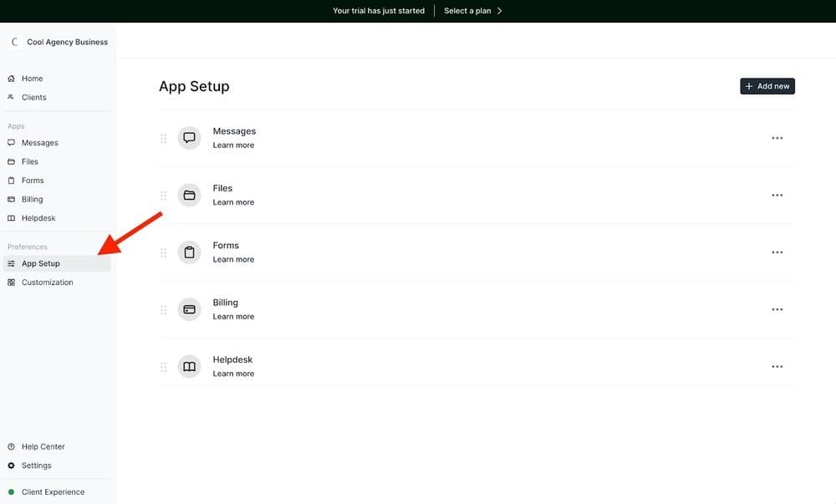
Task: Click the drag handle beside Billing row
Action: click(164, 309)
